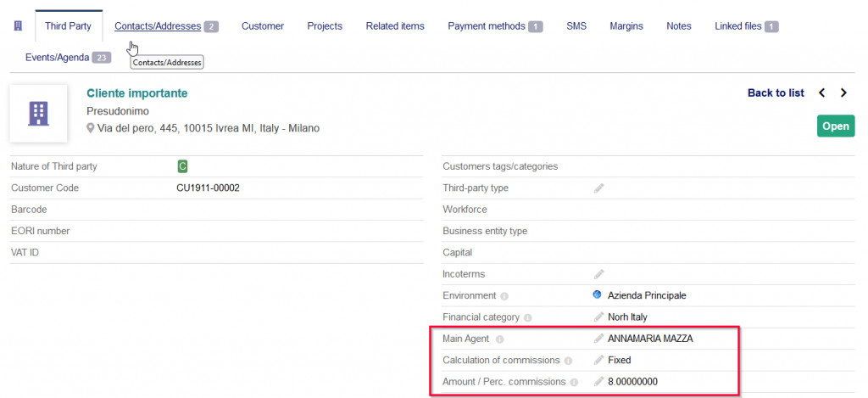Click the green Open status button
The width and height of the screenshot is (868, 398).
835,126
